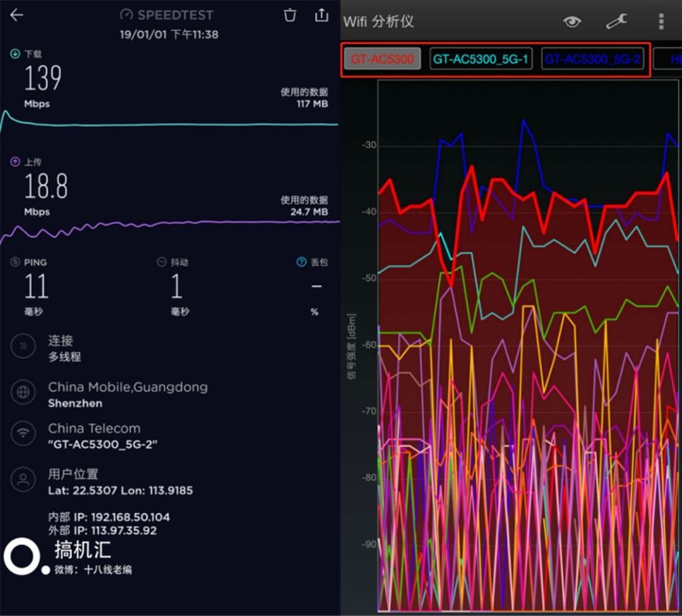Tap the -90 dBm axis label
Image resolution: width=682 pixels, height=616 pixels.
coord(369,544)
